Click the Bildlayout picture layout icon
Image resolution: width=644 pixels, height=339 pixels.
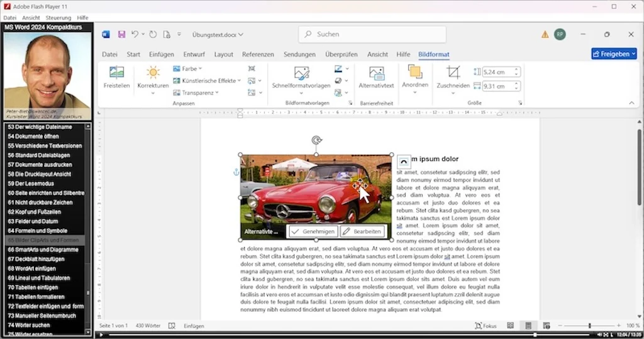pyautogui.click(x=338, y=93)
